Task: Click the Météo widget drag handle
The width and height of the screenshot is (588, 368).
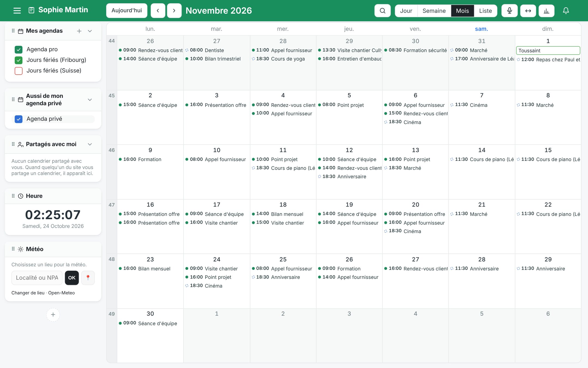Action: pos(13,249)
